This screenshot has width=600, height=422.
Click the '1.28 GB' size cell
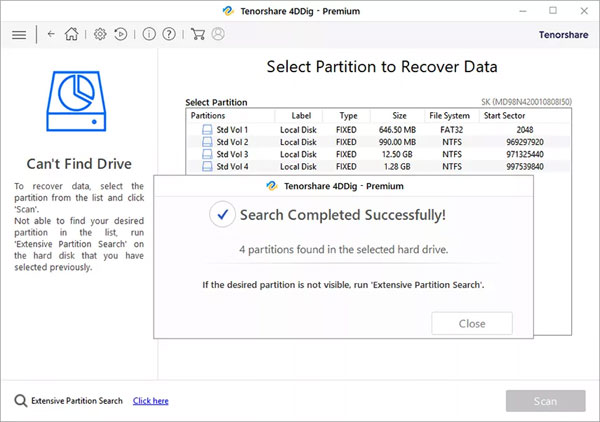397,166
